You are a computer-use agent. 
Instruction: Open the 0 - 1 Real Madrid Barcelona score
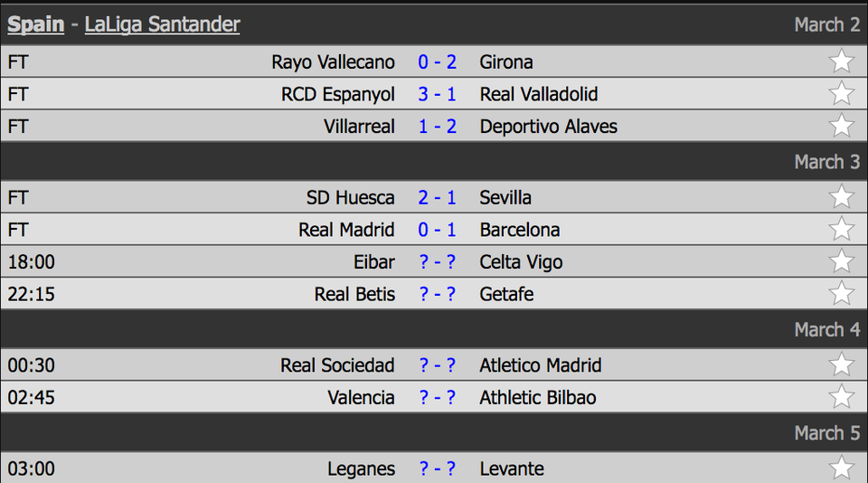[x=437, y=230]
